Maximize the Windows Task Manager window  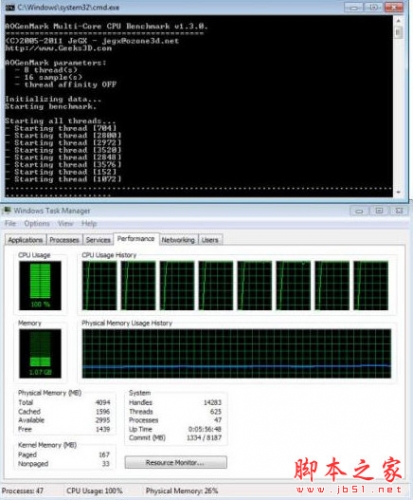pos(379,211)
